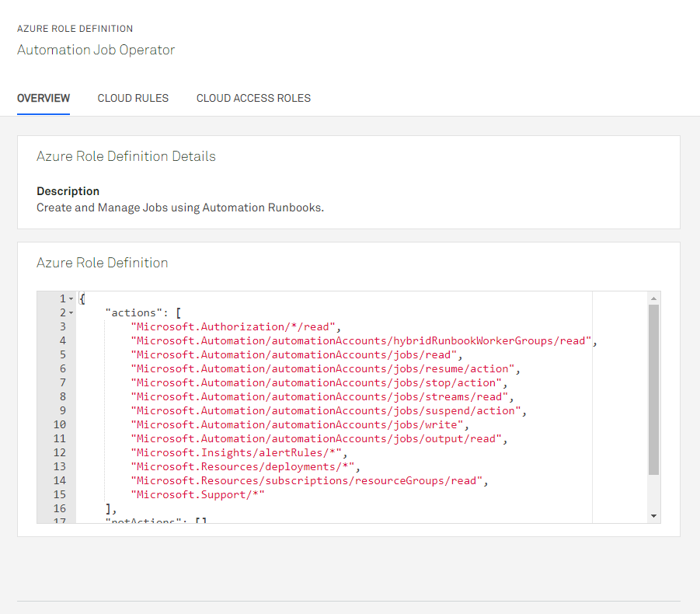Screen dimensions: 700x614
Task: Click the AZURE ROLE DEFINITION header label
Action: pyautogui.click(x=75, y=29)
